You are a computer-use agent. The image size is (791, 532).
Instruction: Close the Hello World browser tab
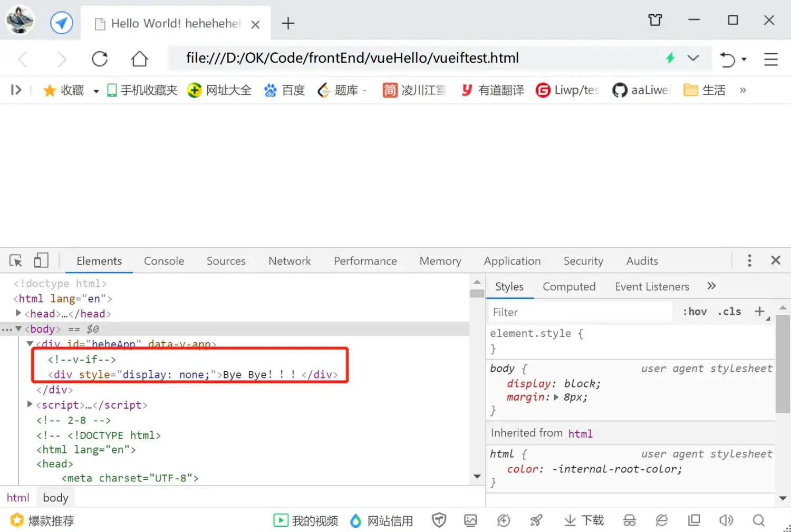255,24
